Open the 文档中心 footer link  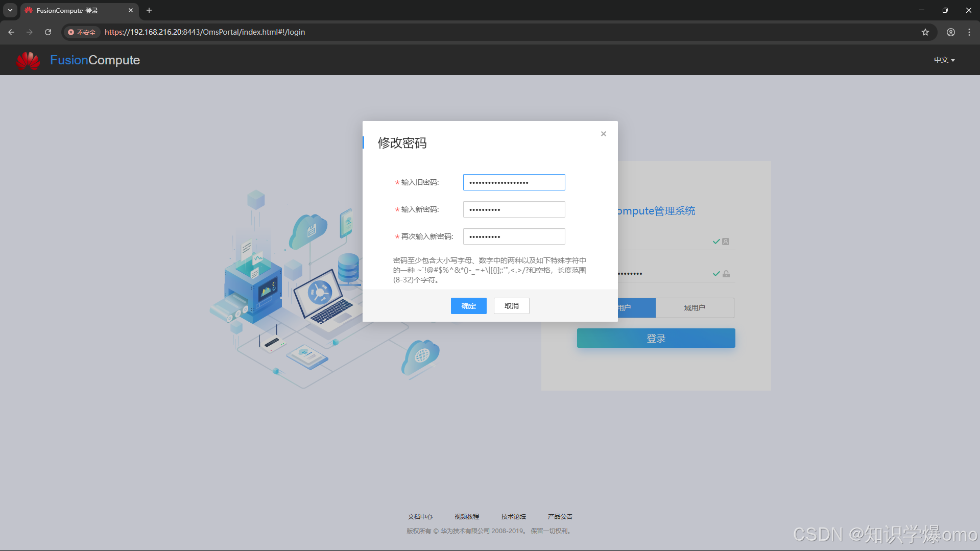click(420, 517)
